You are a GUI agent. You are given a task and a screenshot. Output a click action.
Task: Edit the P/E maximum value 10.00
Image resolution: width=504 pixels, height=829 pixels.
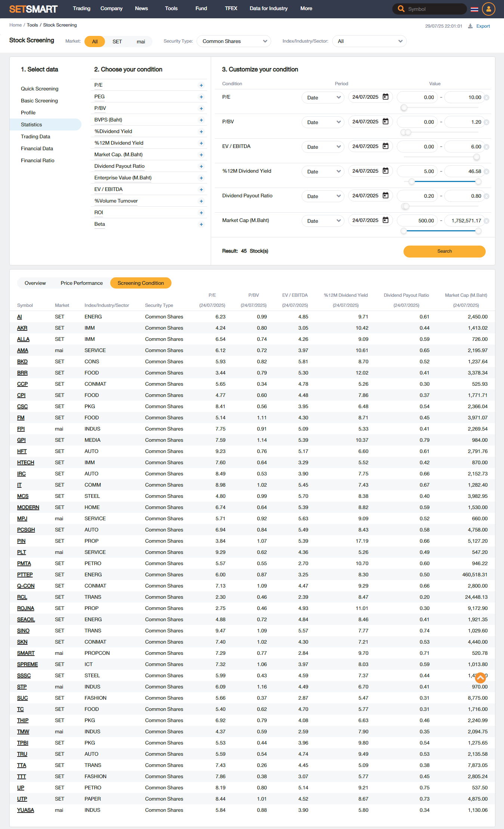tap(465, 98)
